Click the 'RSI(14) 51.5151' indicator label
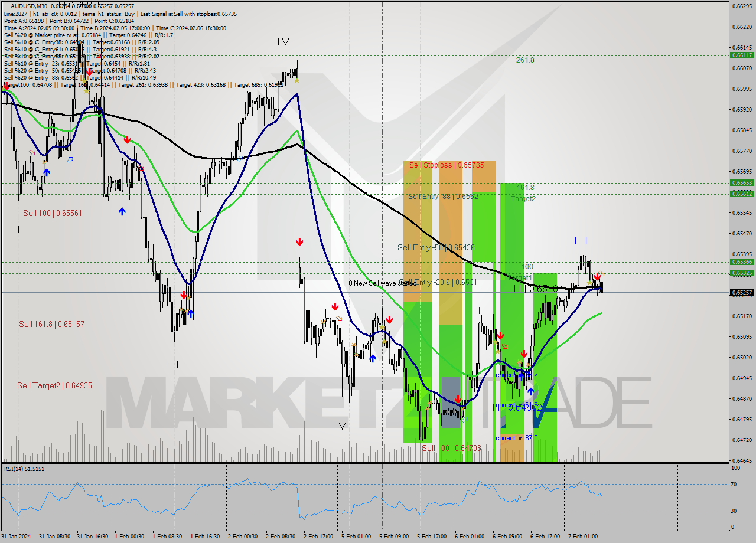The width and height of the screenshot is (756, 543). click(24, 469)
